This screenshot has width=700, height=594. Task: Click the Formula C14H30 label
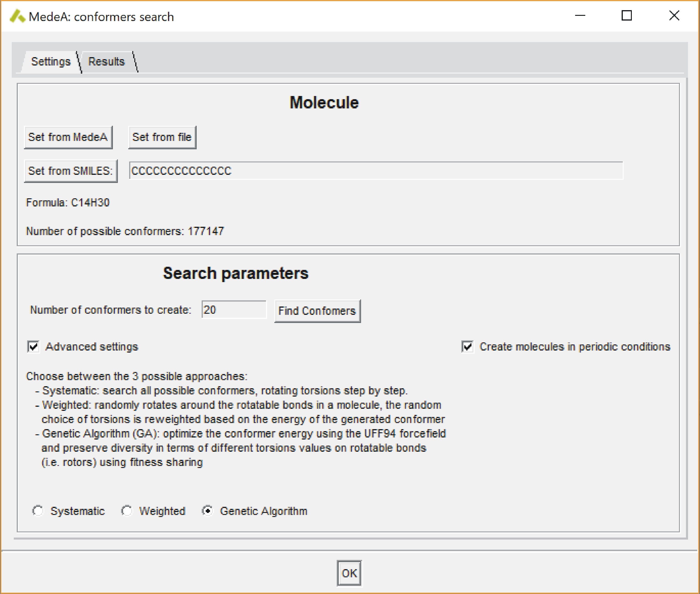[x=68, y=202]
